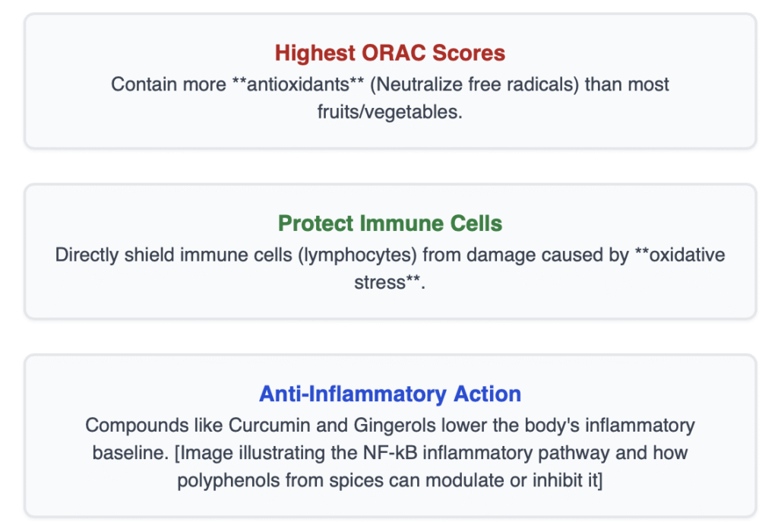The width and height of the screenshot is (778, 532).
Task: Click the red "Highest ORAC Scores" heading
Action: [x=390, y=53]
